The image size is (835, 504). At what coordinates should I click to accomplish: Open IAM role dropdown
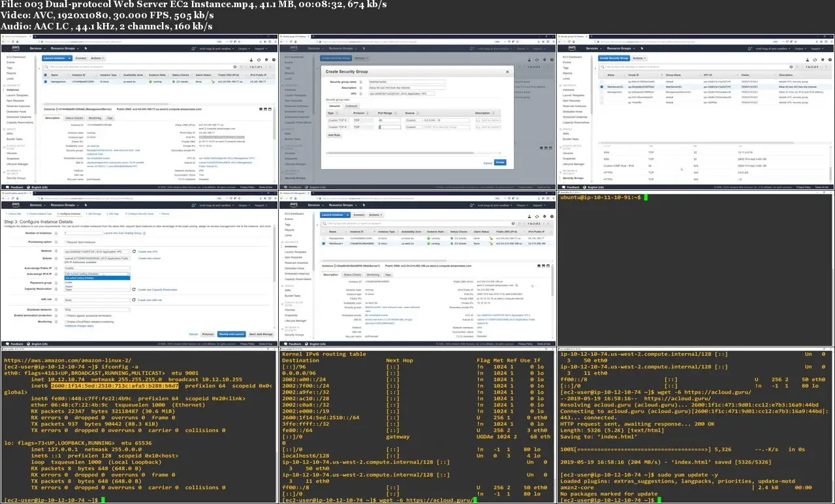point(97,300)
